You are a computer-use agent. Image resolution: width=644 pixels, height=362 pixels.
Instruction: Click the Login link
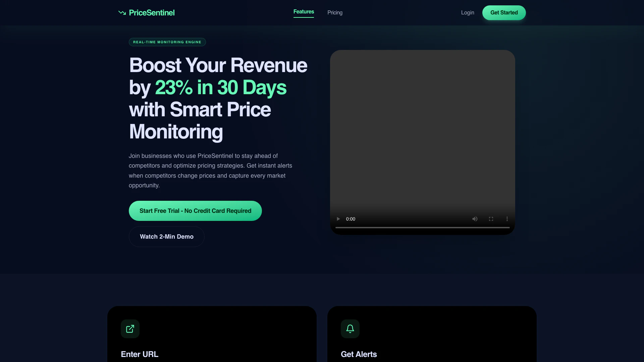[467, 13]
